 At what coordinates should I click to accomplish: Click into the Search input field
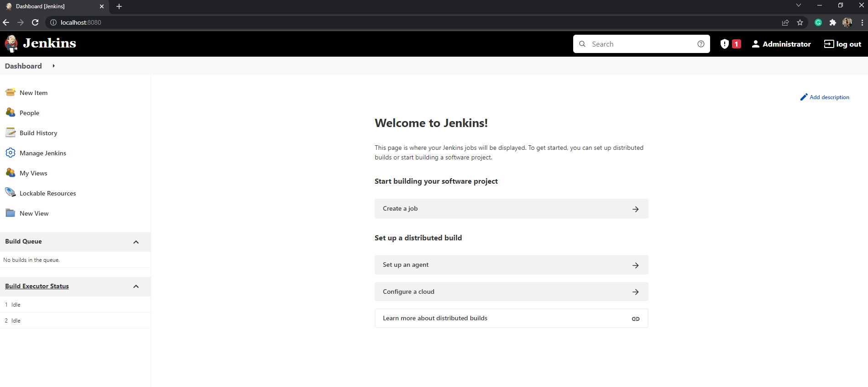pos(641,44)
